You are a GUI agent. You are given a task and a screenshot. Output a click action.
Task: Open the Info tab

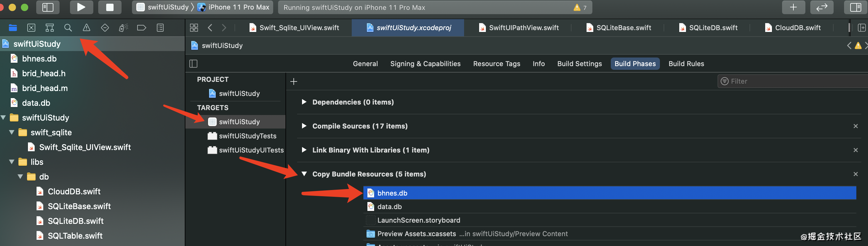click(x=538, y=64)
